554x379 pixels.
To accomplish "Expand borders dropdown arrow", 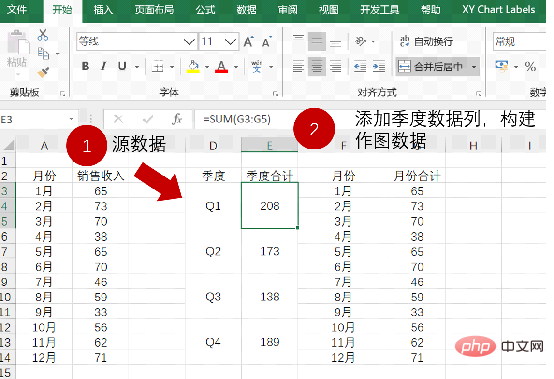I will [x=172, y=67].
